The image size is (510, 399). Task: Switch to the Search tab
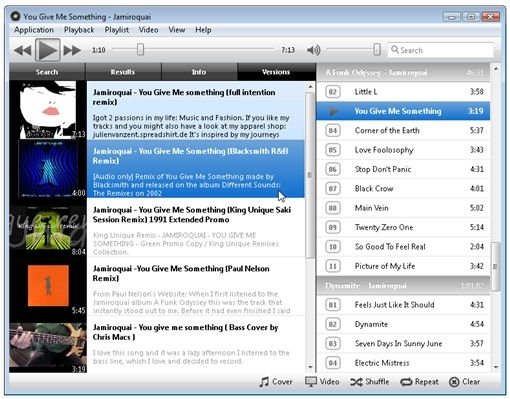(x=47, y=72)
